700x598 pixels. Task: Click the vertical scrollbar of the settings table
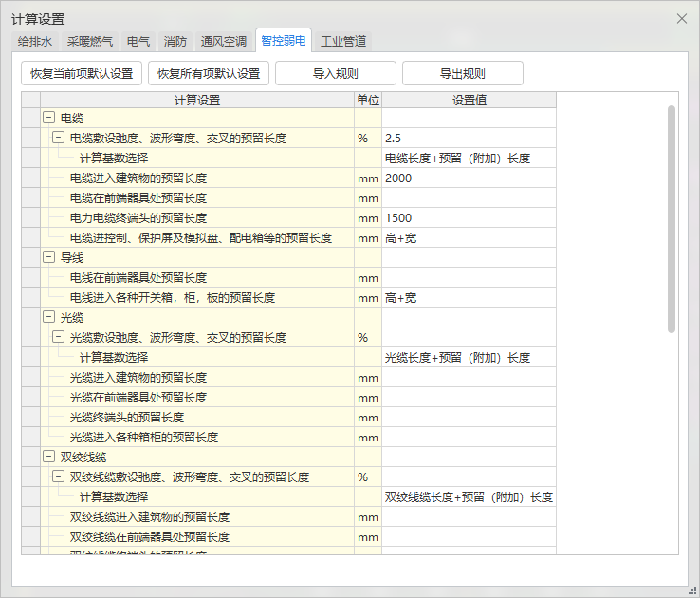672,218
